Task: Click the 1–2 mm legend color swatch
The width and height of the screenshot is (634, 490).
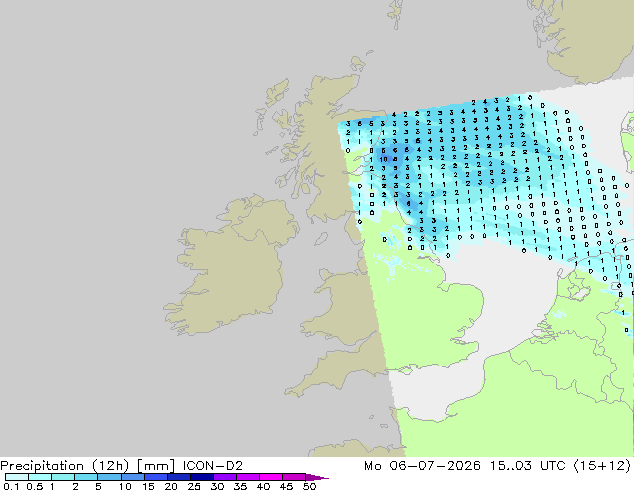Action: [x=63, y=477]
